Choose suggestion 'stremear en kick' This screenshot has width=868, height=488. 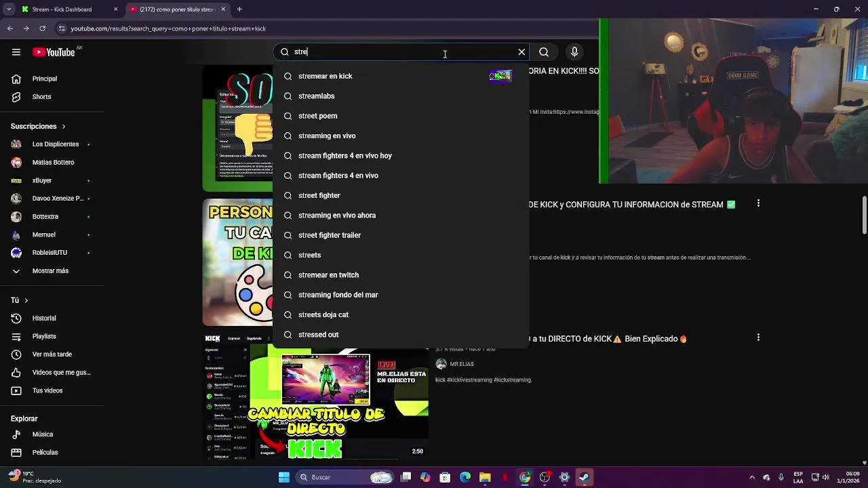point(401,76)
